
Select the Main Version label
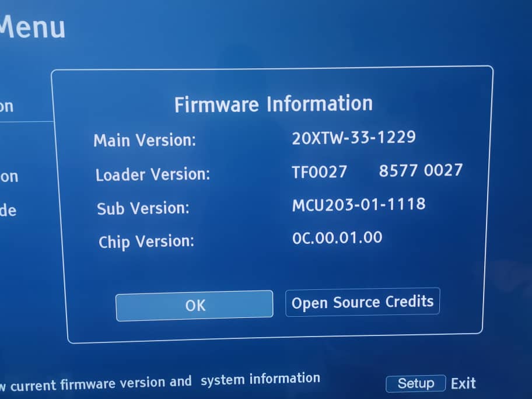[x=145, y=140]
